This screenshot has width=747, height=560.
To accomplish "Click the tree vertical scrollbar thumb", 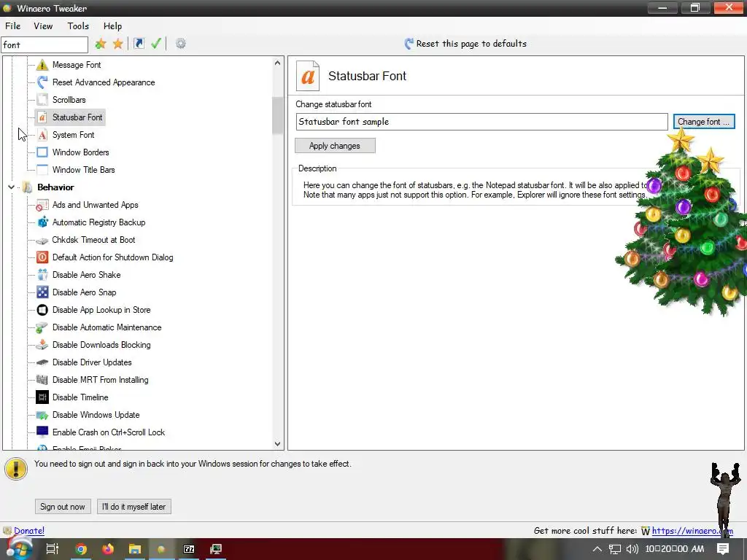I will 278,116.
